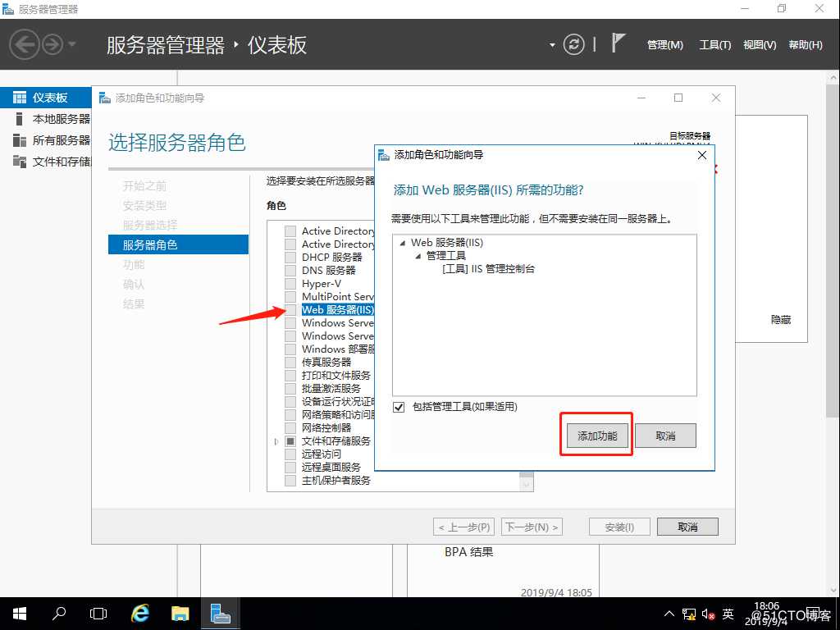Open the 工具(T) menu

pos(715,45)
